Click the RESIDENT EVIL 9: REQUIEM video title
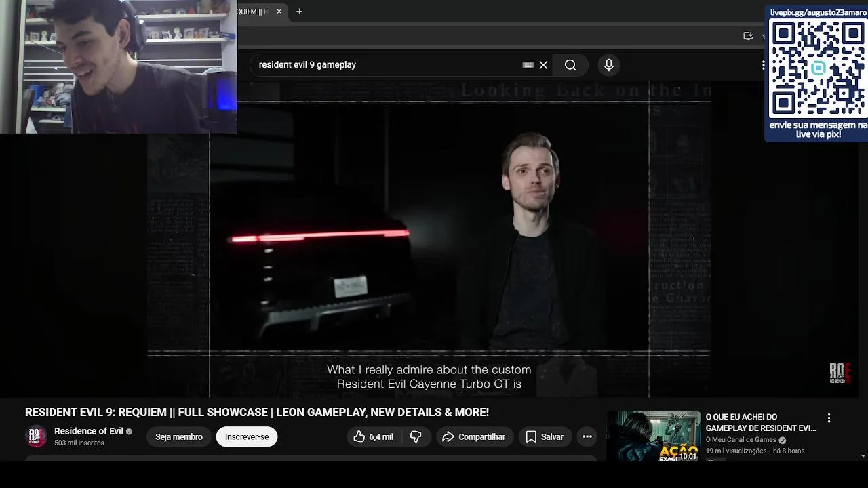 coord(257,412)
